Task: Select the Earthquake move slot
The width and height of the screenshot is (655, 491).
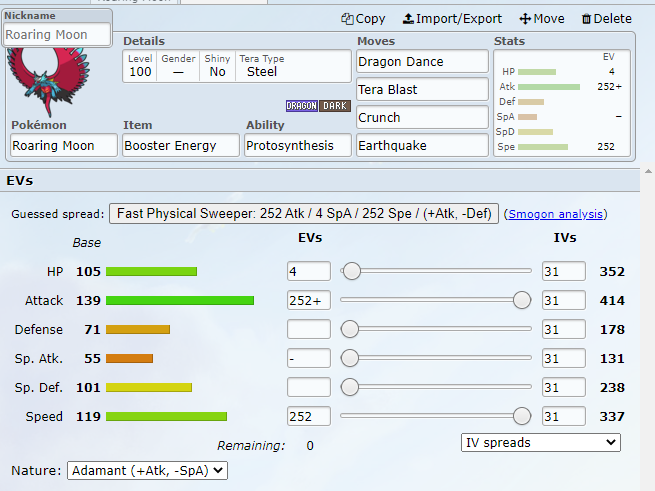Action: coord(422,145)
